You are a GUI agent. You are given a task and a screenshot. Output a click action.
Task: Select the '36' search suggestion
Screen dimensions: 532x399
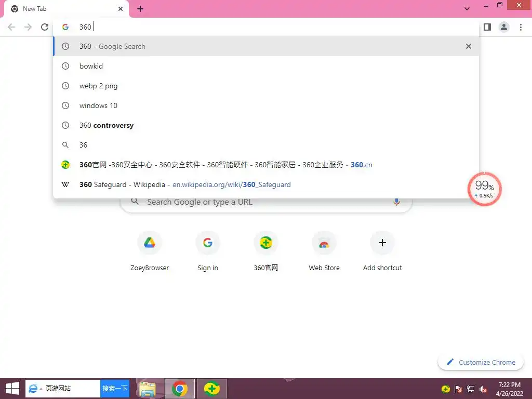click(x=266, y=145)
